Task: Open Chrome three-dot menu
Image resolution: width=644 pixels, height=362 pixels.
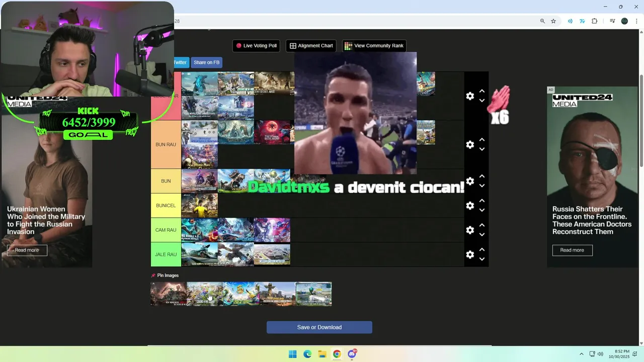Action: point(636,21)
